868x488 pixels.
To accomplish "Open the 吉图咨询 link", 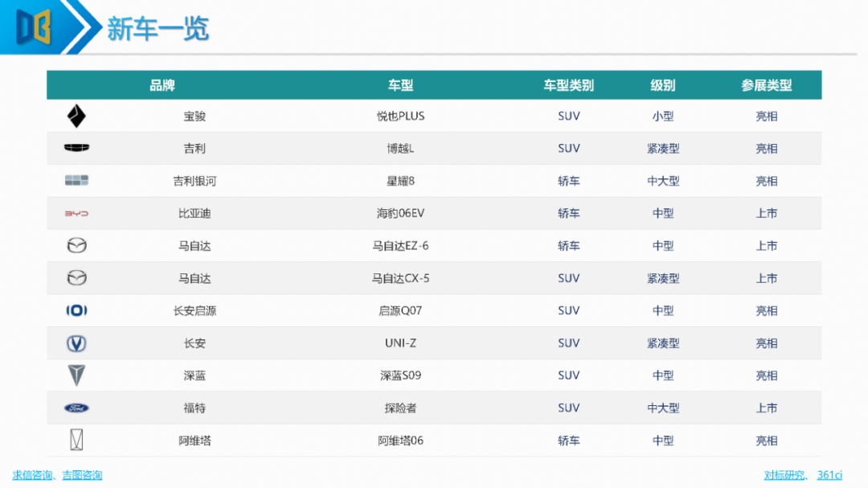I will [82, 475].
